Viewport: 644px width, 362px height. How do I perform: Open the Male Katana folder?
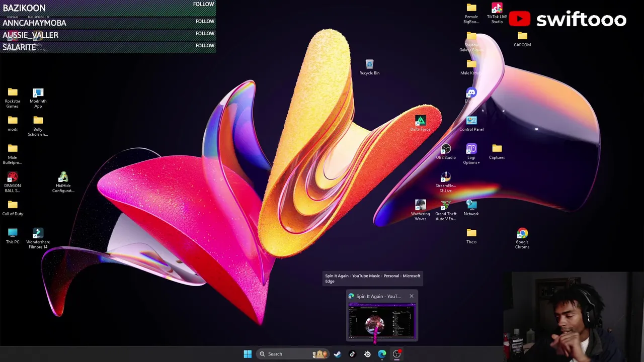click(471, 67)
